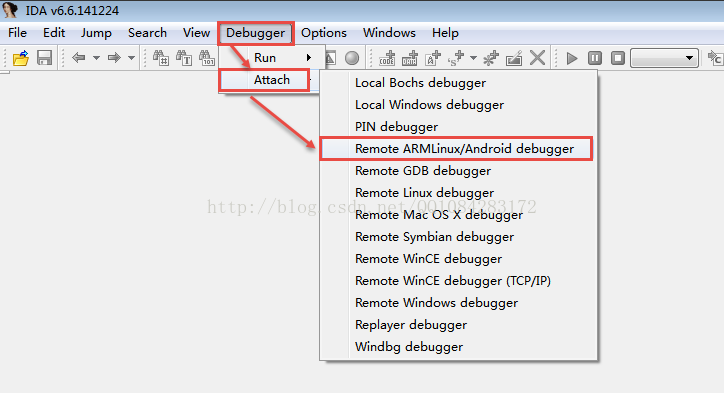Open the View menu
Viewport: 724px width, 393px height.
[196, 33]
